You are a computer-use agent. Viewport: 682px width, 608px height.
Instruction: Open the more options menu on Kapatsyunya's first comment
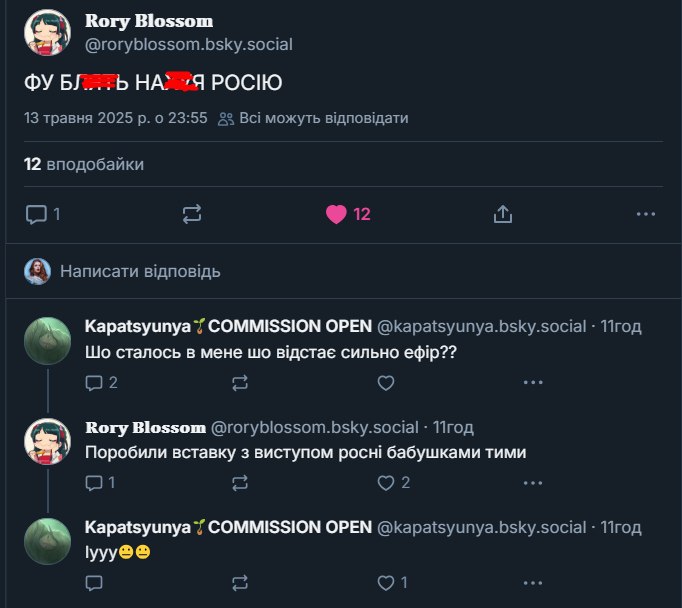point(532,382)
